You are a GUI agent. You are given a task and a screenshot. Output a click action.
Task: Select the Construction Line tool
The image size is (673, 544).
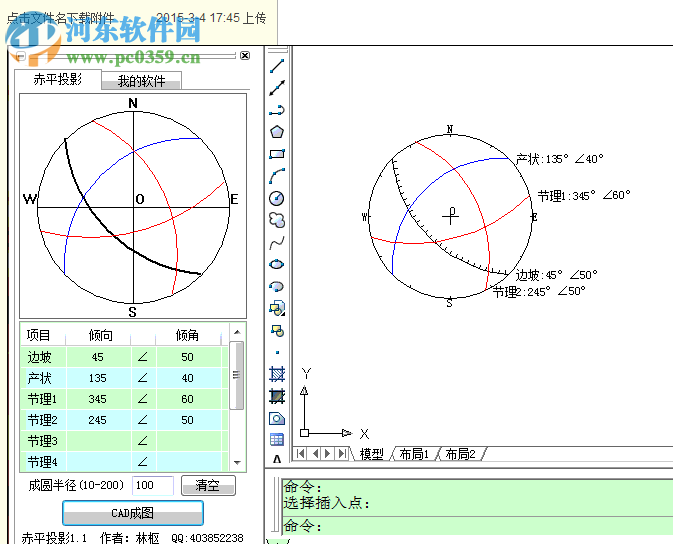click(277, 88)
